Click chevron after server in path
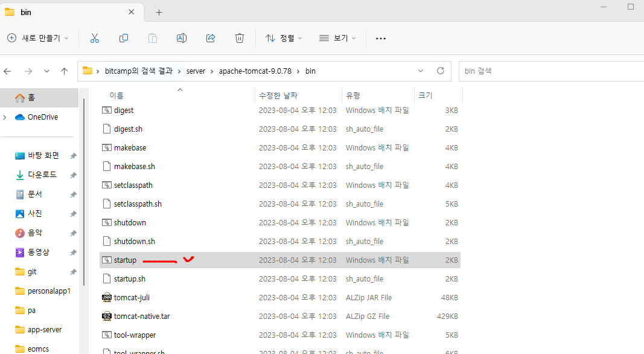This screenshot has width=644, height=354. (212, 71)
